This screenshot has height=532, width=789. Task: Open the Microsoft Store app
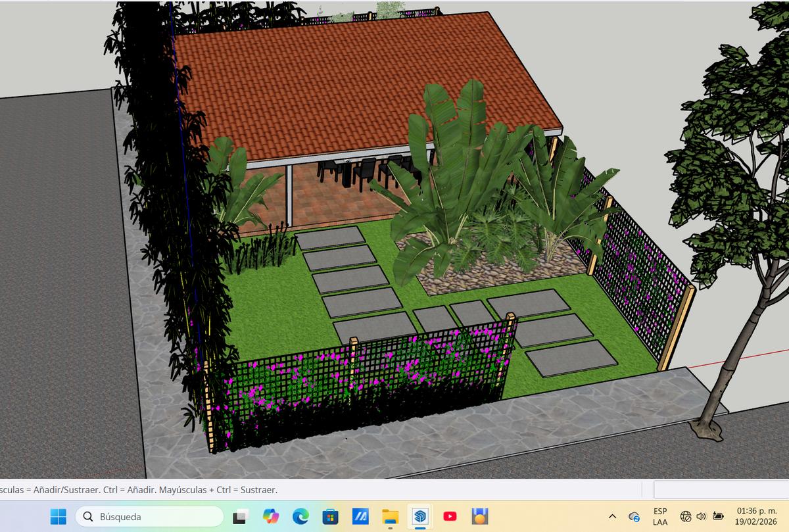[x=330, y=517]
